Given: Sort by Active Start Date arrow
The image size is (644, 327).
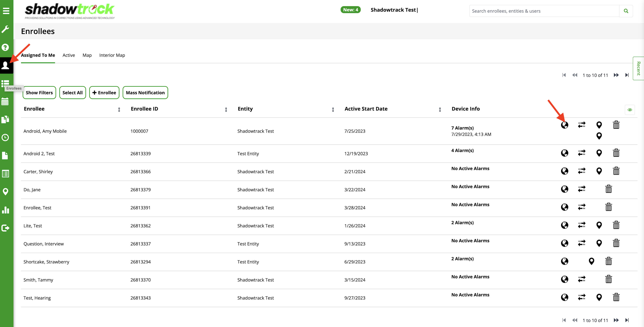Looking at the screenshot, I should pos(440,110).
